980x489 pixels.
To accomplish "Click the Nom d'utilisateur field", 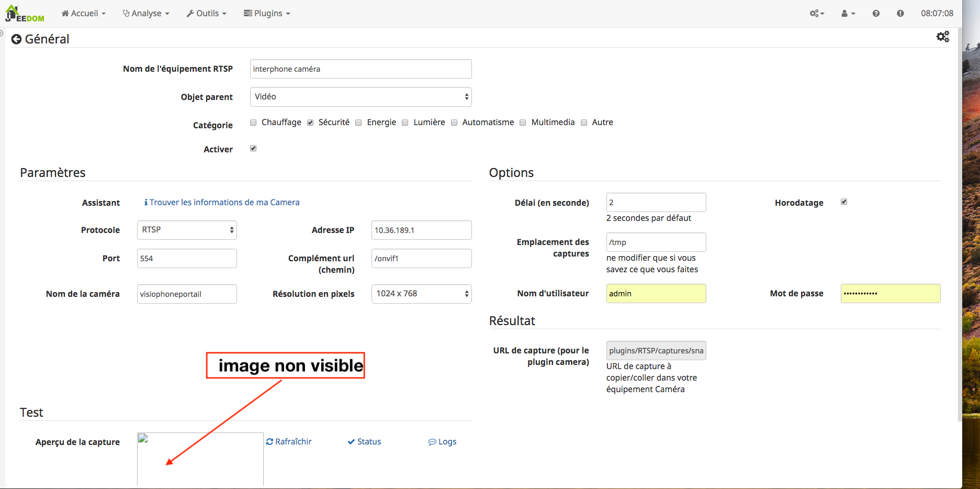I will pos(656,294).
